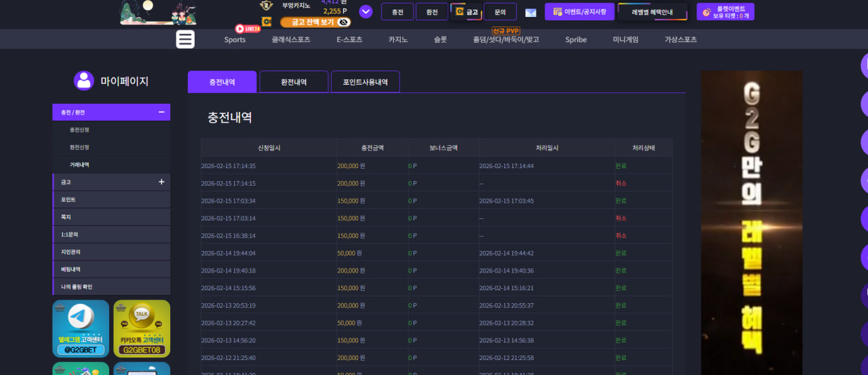Collapse the 충전 / 환전 sidebar section
Viewport: 868px width, 375px height.
click(161, 113)
